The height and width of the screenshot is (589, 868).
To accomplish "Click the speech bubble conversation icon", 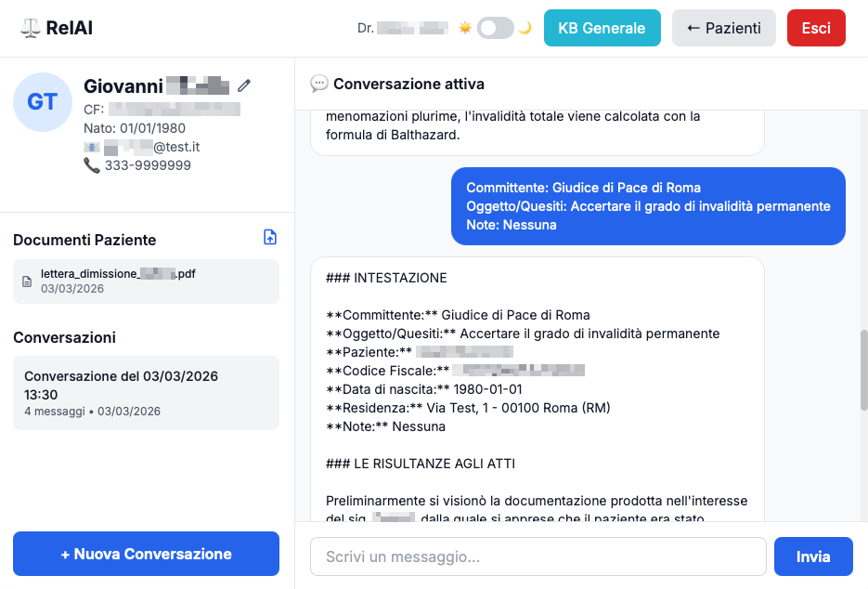I will [319, 84].
